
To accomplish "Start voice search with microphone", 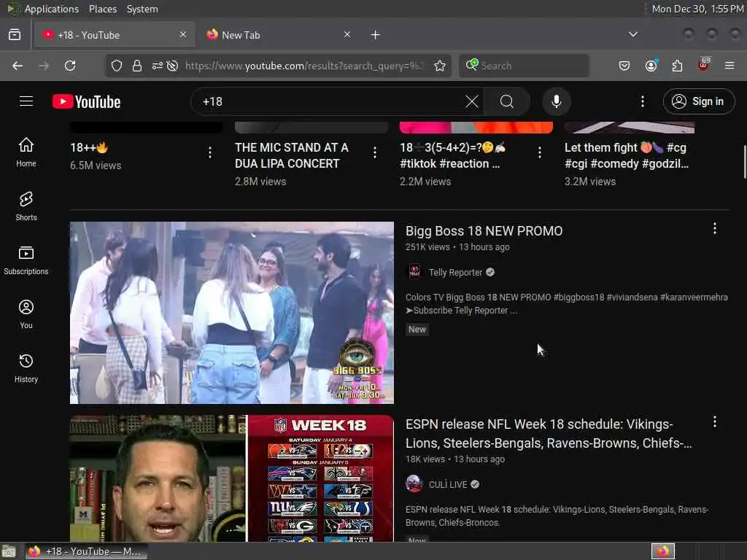I will click(557, 101).
